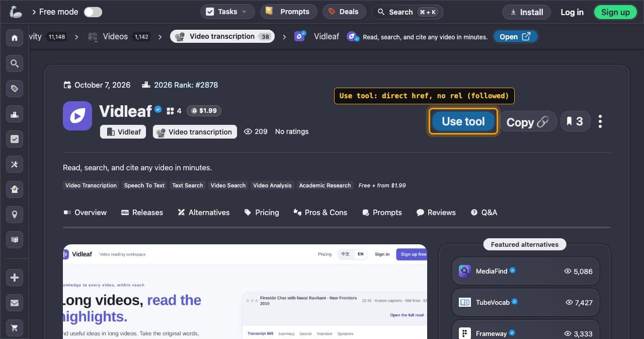This screenshot has width=644, height=339.
Task: Click the TubeVocab logo icon
Action: pyautogui.click(x=465, y=302)
